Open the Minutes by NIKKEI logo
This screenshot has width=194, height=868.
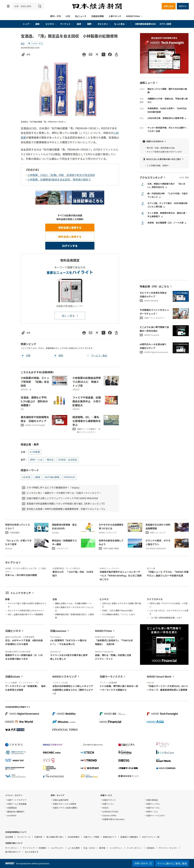[x=64, y=722]
